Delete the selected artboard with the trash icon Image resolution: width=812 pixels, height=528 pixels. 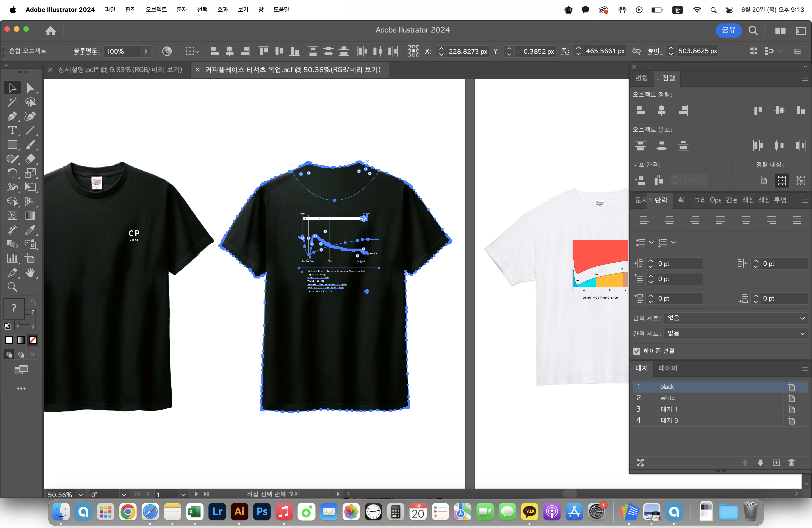click(792, 463)
